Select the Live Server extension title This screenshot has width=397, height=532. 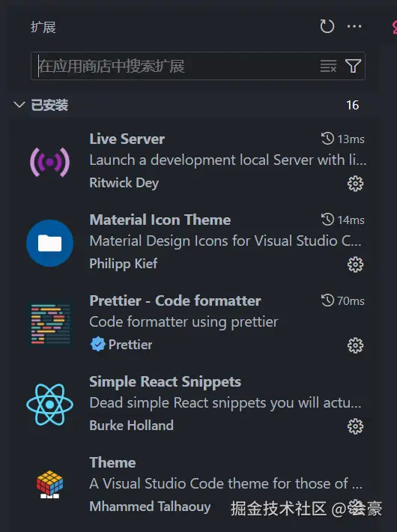(127, 139)
